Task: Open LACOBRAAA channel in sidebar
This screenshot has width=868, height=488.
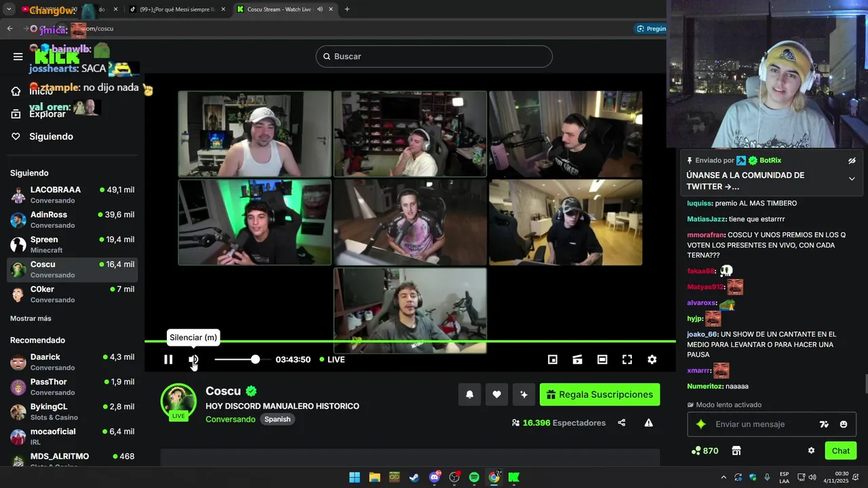Action: click(73, 195)
